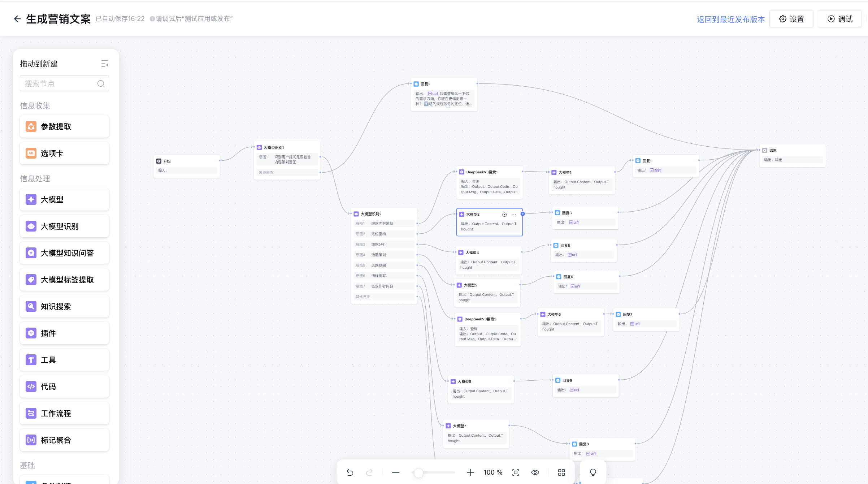Click the fit-to-screen icon
Viewport: 868px width, 484px height.
pyautogui.click(x=516, y=472)
